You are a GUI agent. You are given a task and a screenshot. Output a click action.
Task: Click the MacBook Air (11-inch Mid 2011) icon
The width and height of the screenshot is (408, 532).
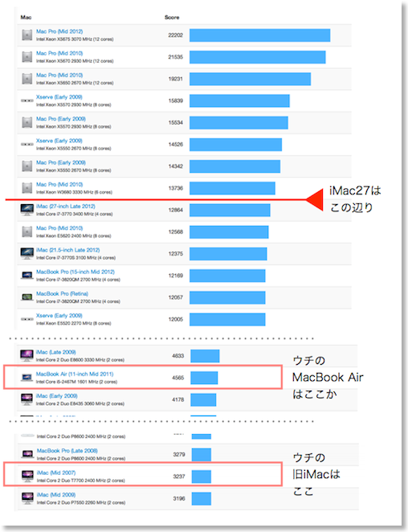coord(27,377)
